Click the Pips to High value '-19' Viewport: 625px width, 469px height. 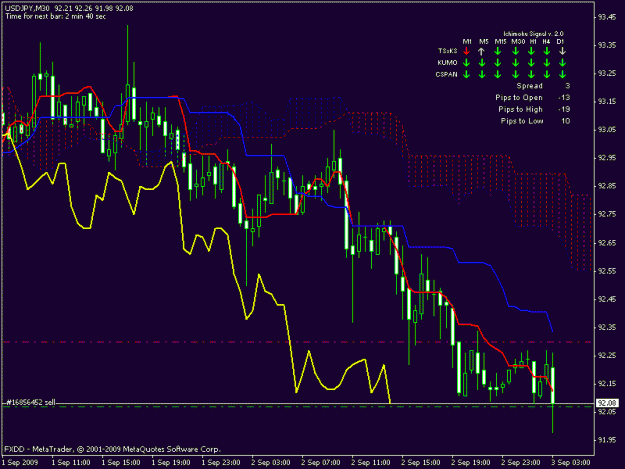click(564, 109)
